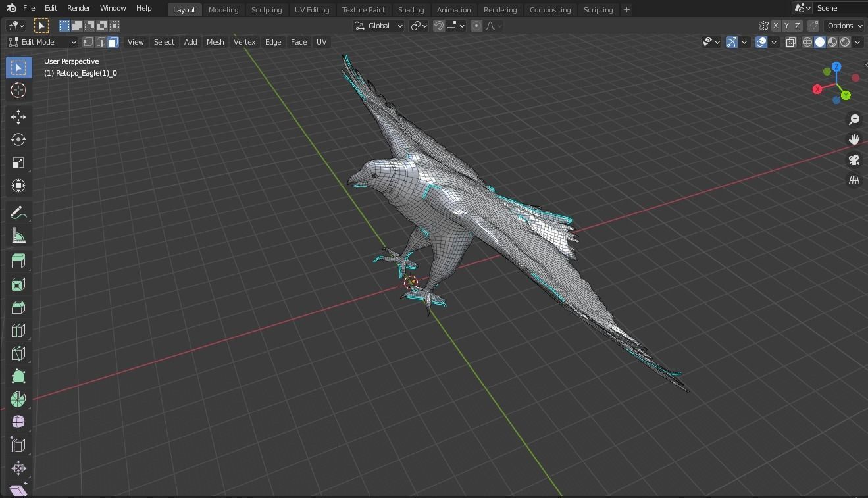Toggle X axis mirror
The width and height of the screenshot is (868, 498).
[x=776, y=26]
